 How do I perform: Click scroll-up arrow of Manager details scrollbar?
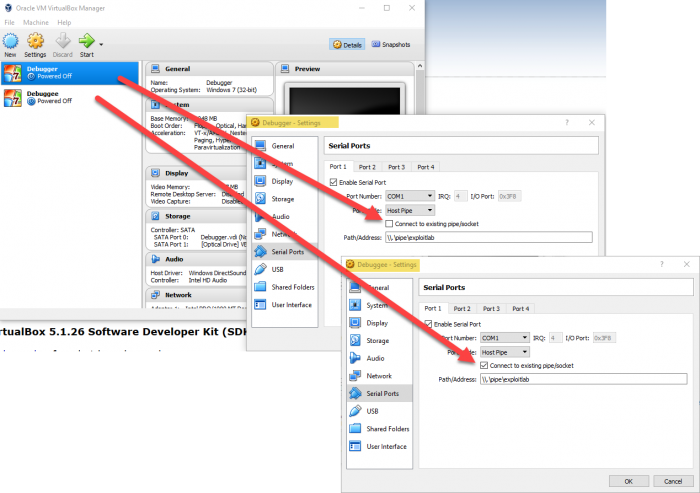420,66
